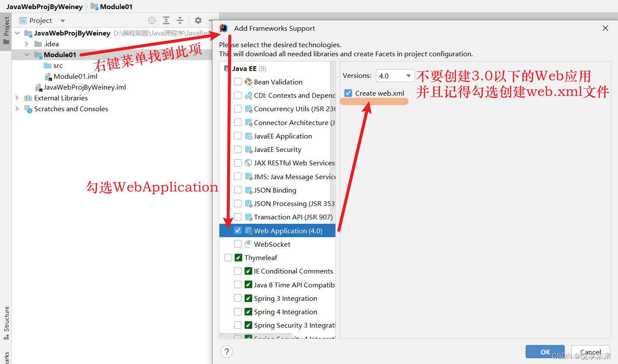
Task: Enable the Bean Validation checkbox
Action: [238, 81]
